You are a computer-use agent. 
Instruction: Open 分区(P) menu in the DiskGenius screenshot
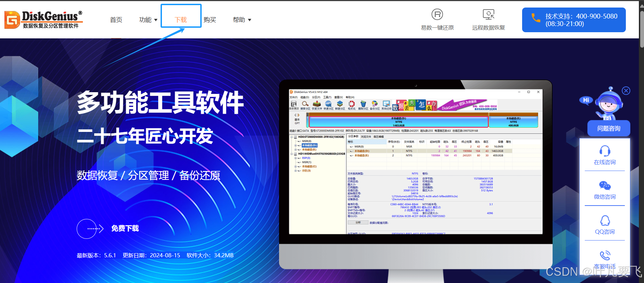coord(316,97)
